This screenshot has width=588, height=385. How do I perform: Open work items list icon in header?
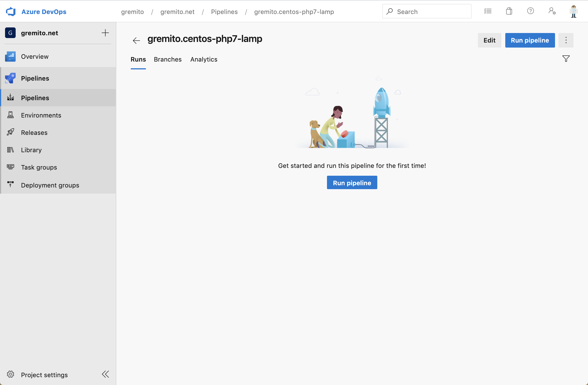pos(488,11)
